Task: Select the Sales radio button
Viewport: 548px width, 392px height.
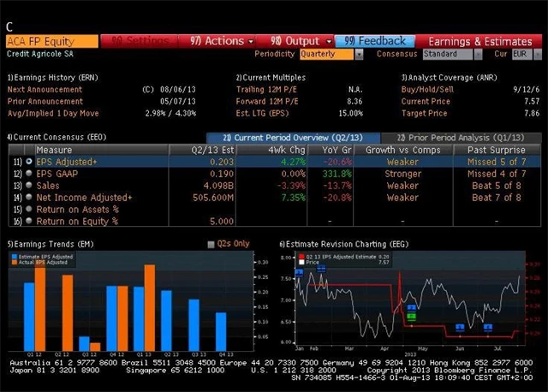Action: pos(29,185)
